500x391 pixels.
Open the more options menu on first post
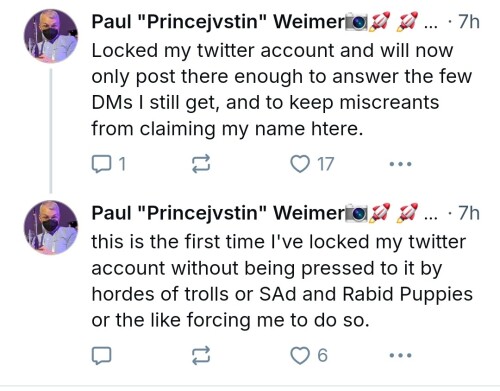401,164
